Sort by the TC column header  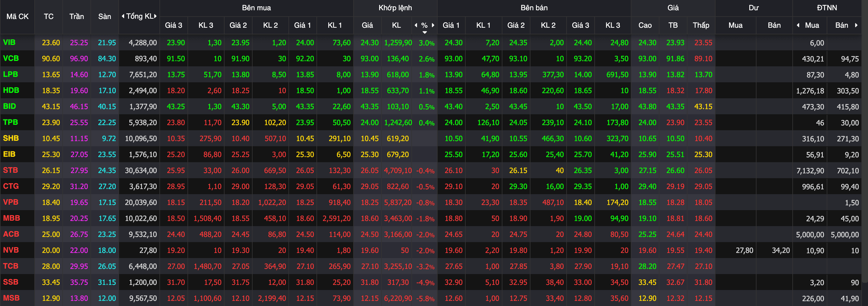click(x=49, y=17)
